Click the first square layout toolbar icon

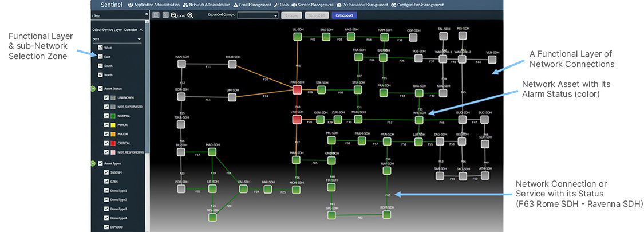point(156,15)
